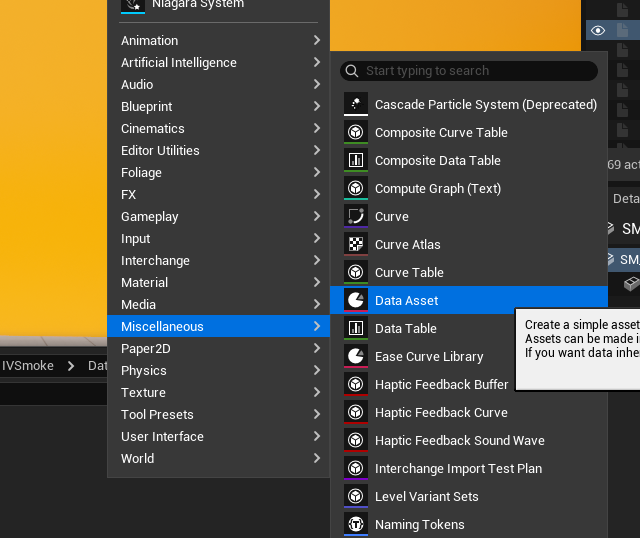This screenshot has width=640, height=538.
Task: Expand the Animation submenu arrow
Action: coord(316,40)
